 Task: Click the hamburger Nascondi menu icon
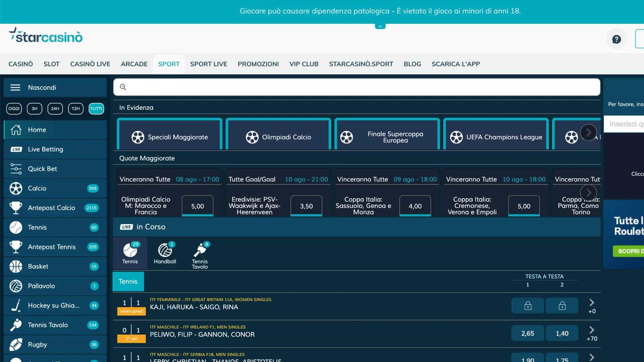tap(15, 87)
